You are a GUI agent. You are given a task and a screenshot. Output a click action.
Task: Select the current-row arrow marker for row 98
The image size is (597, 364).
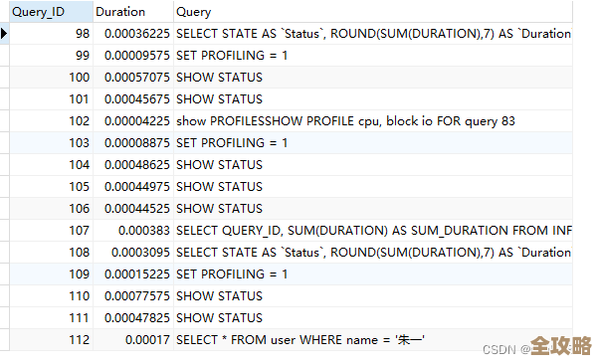pos(4,34)
